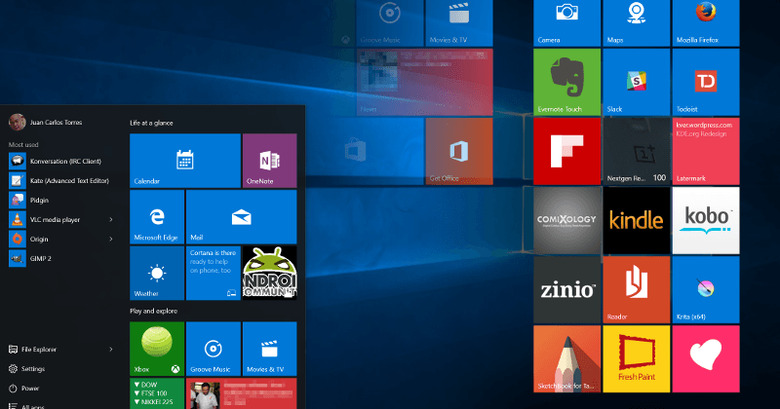Expand the File Explorer jump list arrow
This screenshot has height=409, width=780.
pyautogui.click(x=111, y=349)
